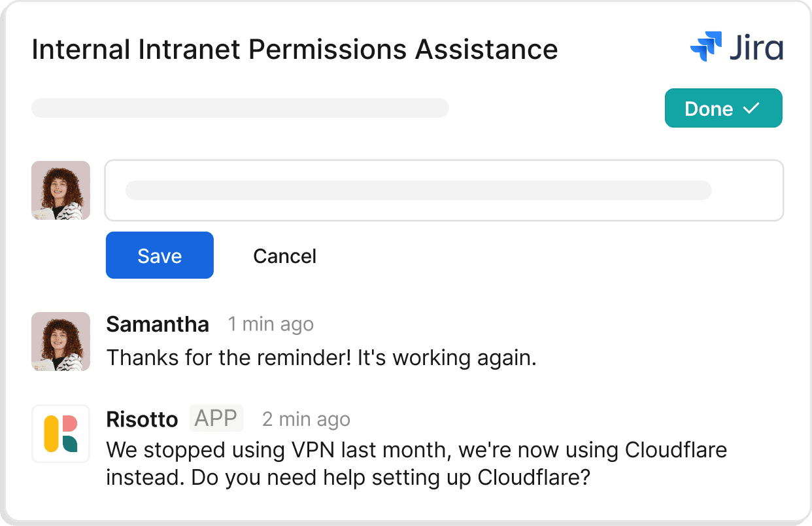Click the "2 min ago" timestamp
Image resolution: width=812 pixels, height=526 pixels.
(306, 419)
